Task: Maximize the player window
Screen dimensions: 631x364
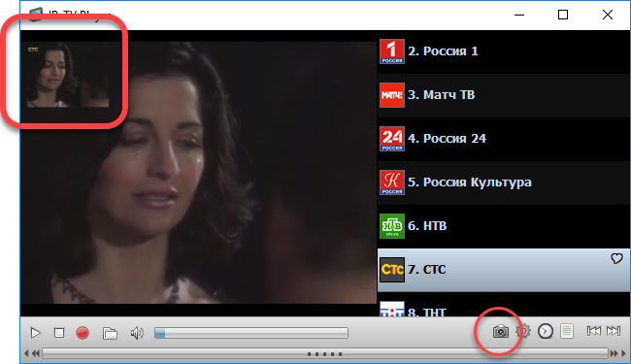Action: pos(563,15)
